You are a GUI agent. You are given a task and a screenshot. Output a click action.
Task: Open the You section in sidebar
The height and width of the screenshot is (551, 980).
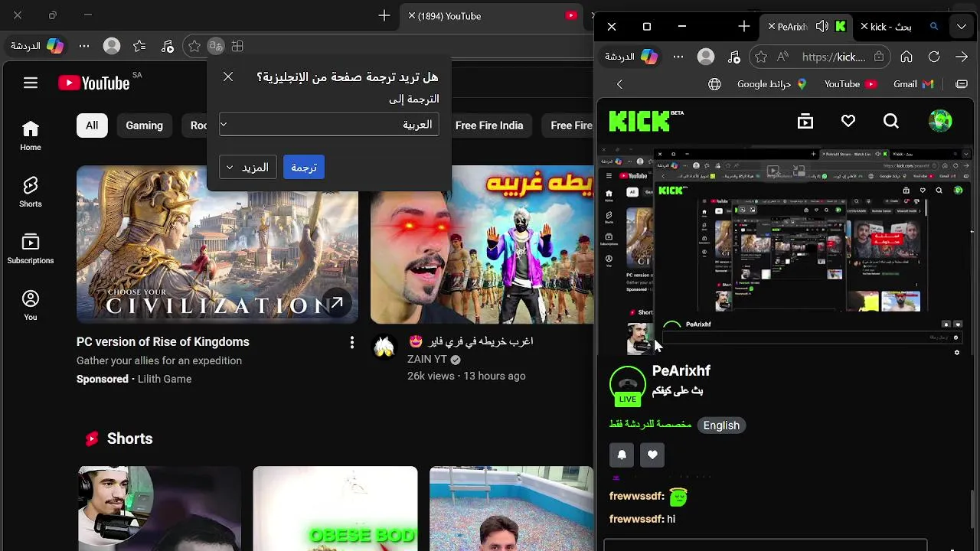click(31, 305)
